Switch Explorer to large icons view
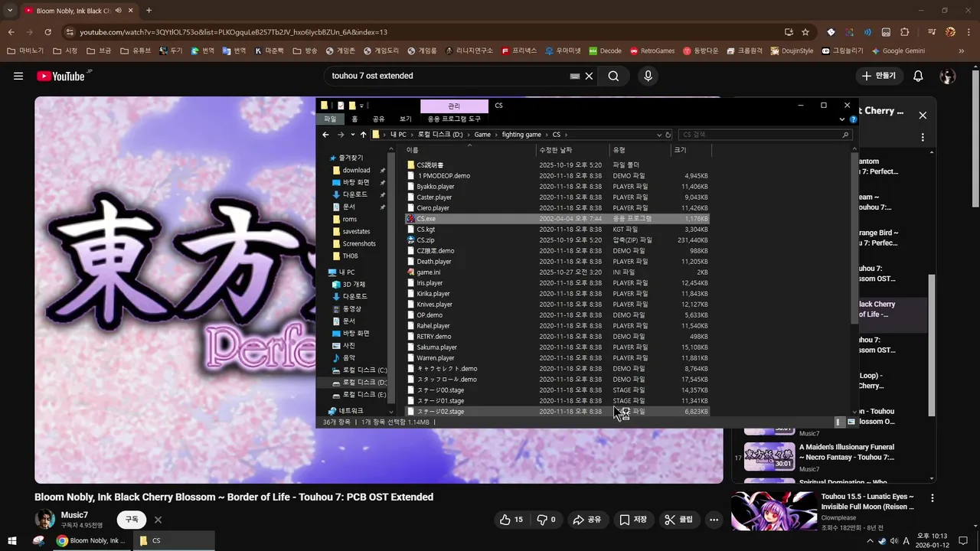Viewport: 980px width, 551px height. tap(851, 422)
